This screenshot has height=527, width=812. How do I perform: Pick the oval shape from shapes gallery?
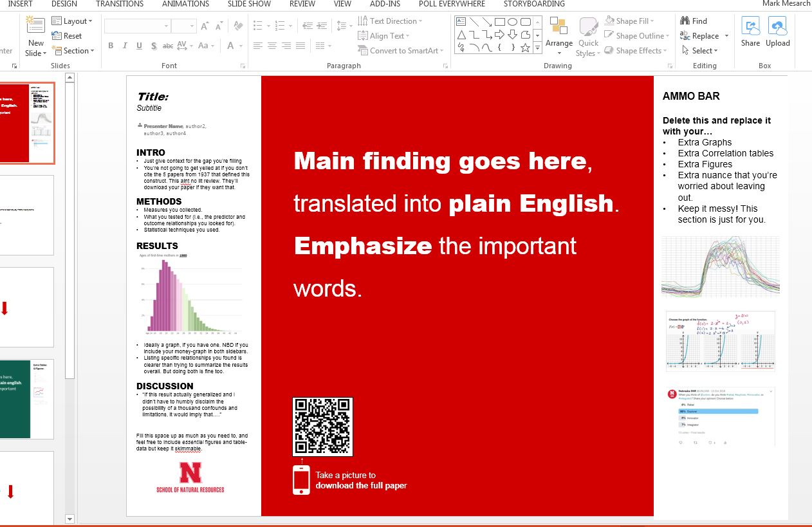tap(513, 22)
